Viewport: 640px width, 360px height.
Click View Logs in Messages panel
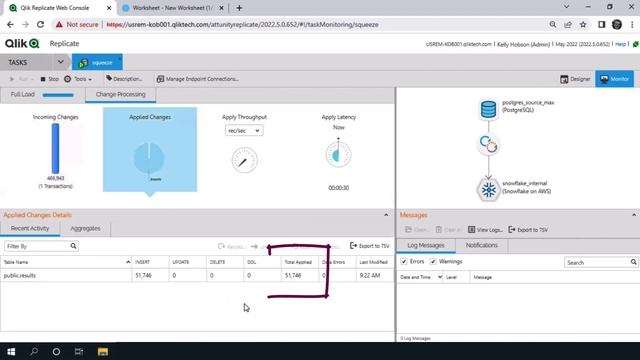pos(485,230)
